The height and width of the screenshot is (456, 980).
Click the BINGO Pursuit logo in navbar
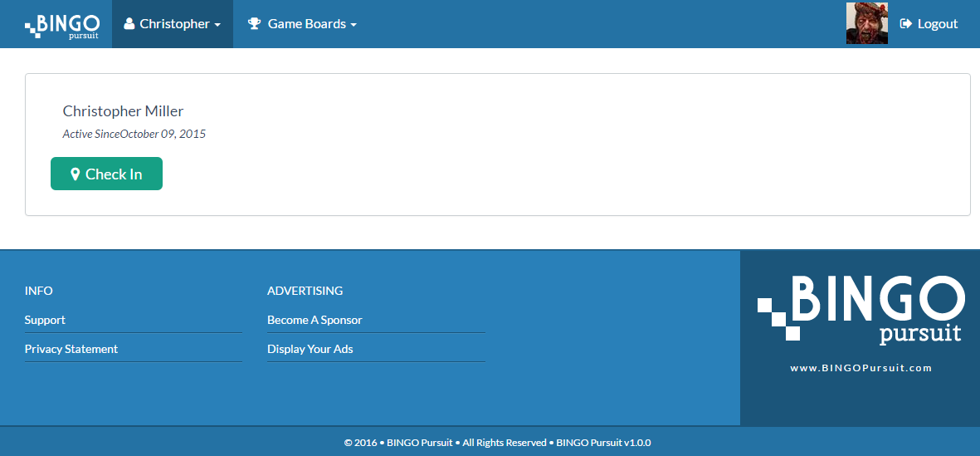[x=62, y=25]
